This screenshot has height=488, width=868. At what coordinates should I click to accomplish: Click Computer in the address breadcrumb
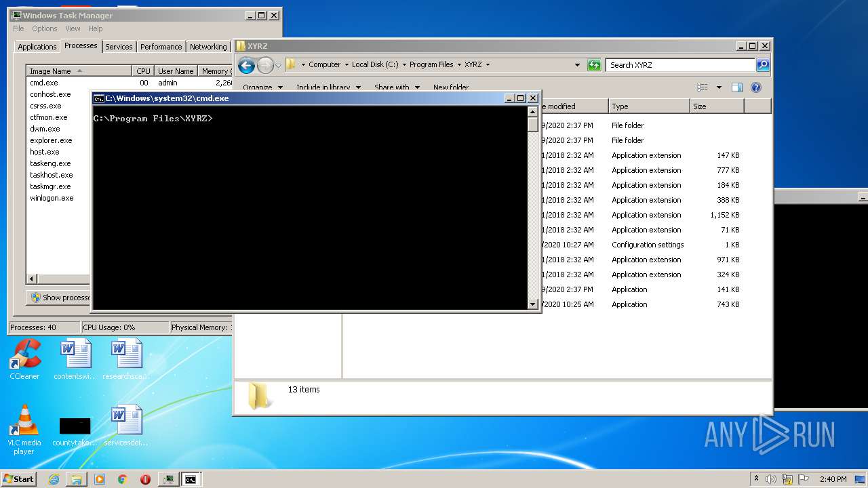[325, 65]
